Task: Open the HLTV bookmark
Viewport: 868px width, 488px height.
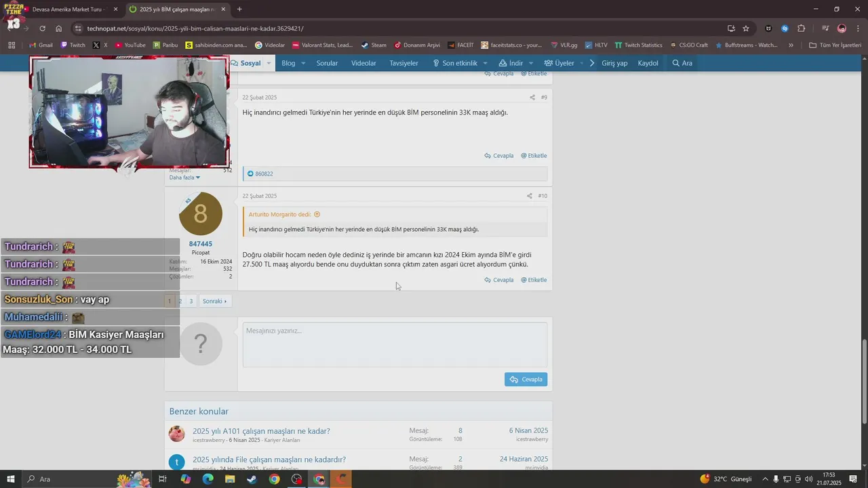Action: pos(596,45)
